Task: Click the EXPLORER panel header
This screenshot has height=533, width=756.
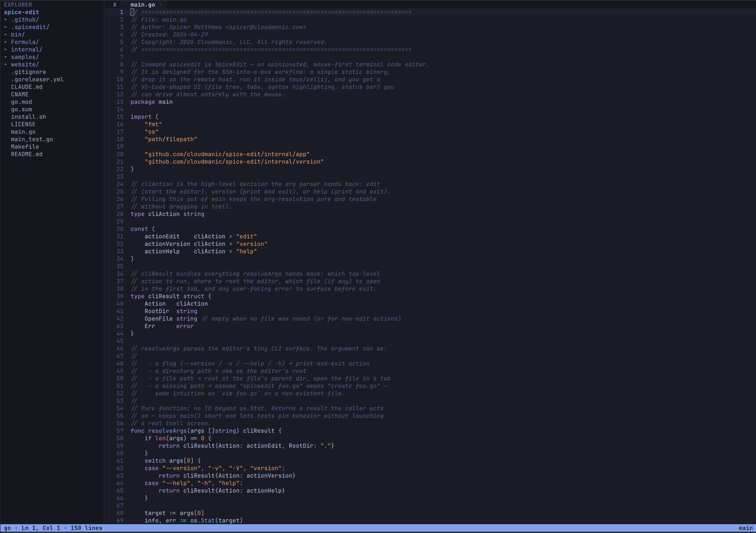Action: click(x=18, y=5)
